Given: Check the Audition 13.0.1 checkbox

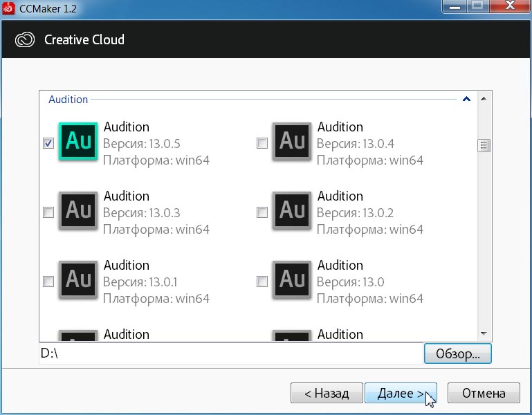Looking at the screenshot, I should [48, 282].
